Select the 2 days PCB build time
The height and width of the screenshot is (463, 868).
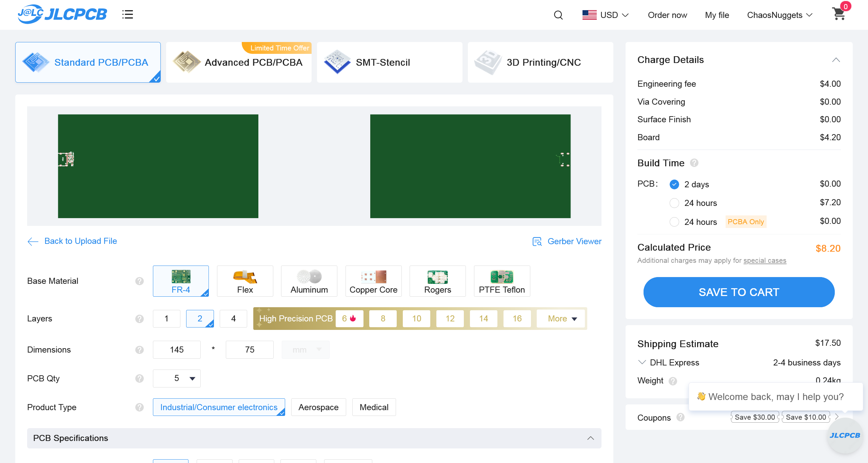(x=674, y=184)
